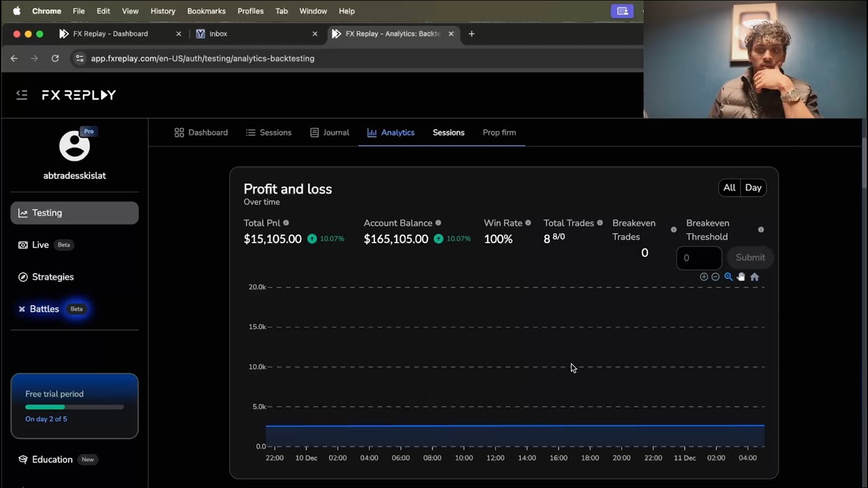Click the Breakeven Threshold info icon
Screen dimensions: 868x488
[x=761, y=230]
